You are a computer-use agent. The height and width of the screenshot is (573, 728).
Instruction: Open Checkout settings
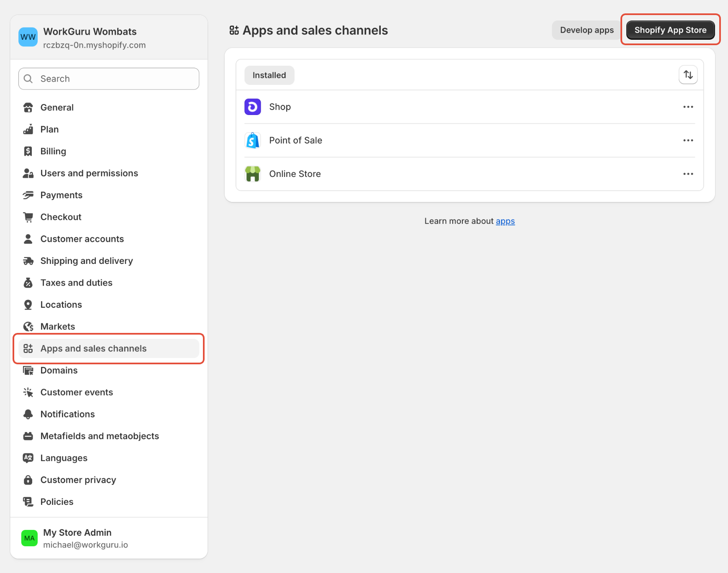(x=109, y=217)
